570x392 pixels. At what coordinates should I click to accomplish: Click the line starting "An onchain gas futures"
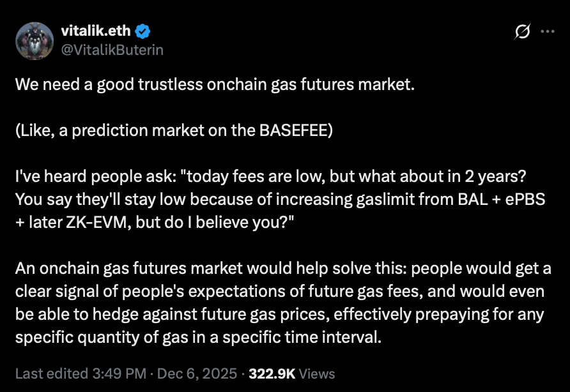282,268
